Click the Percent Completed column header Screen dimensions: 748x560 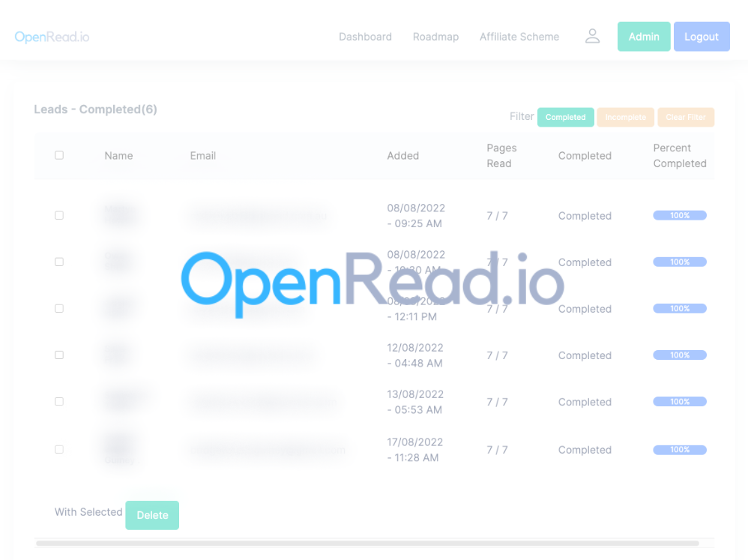click(x=679, y=155)
